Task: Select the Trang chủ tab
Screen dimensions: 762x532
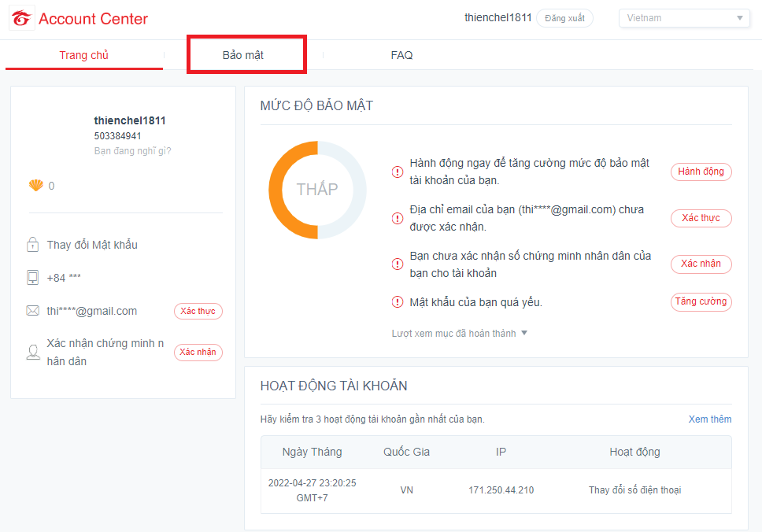Action: (83, 56)
